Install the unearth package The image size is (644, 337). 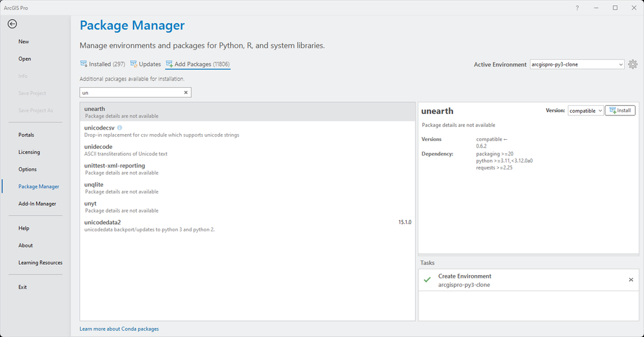coord(620,110)
